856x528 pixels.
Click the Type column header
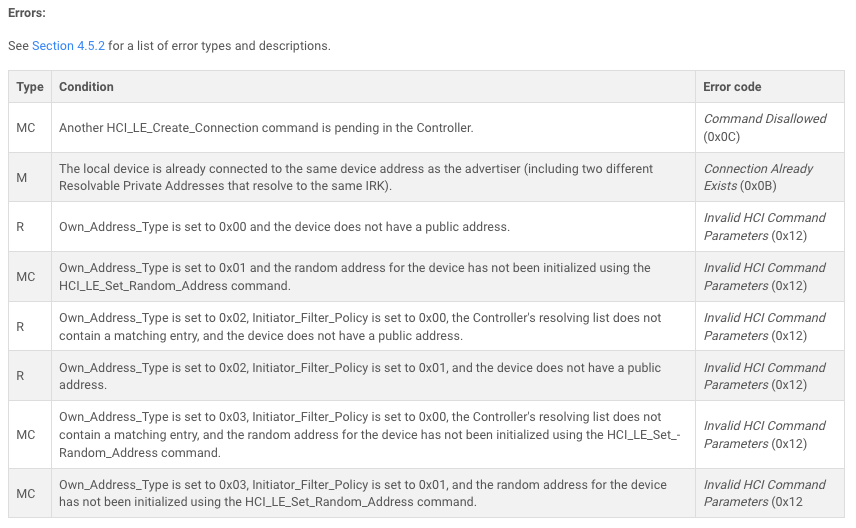coord(30,87)
